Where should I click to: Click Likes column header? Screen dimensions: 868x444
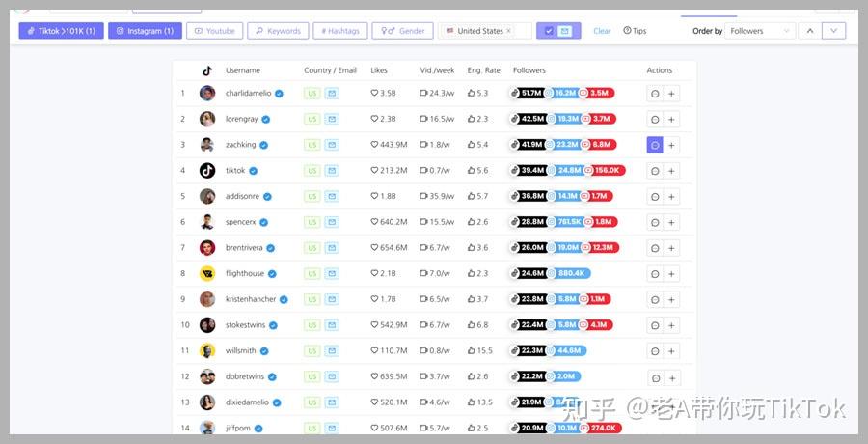click(379, 70)
